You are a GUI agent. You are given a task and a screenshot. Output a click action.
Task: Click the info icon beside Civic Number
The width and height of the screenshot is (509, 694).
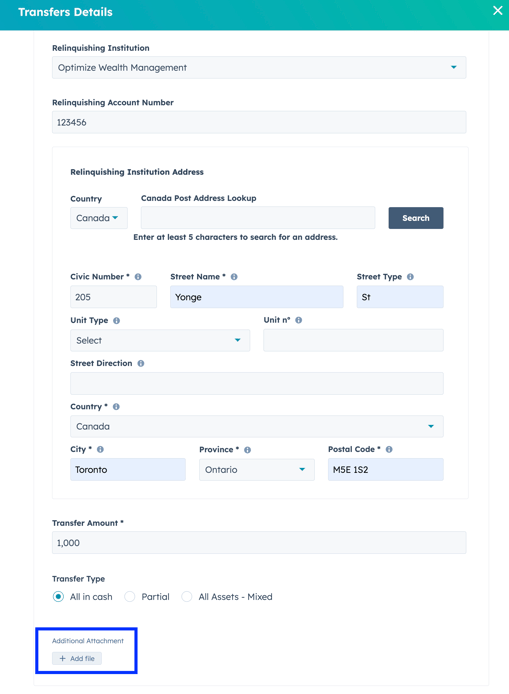[x=138, y=277]
